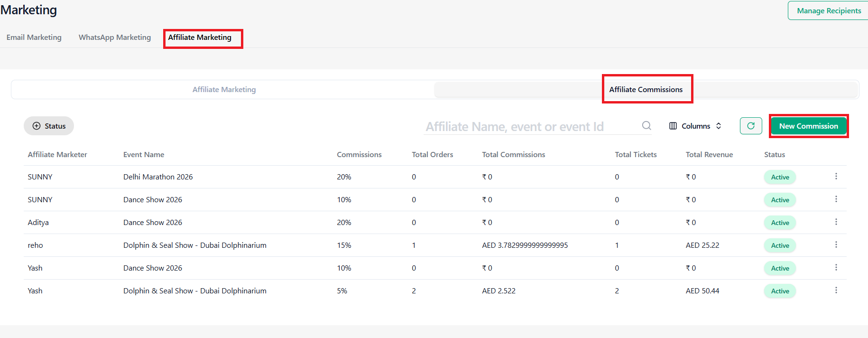Image resolution: width=868 pixels, height=338 pixels.
Task: Click the Commissions column header
Action: (x=359, y=155)
